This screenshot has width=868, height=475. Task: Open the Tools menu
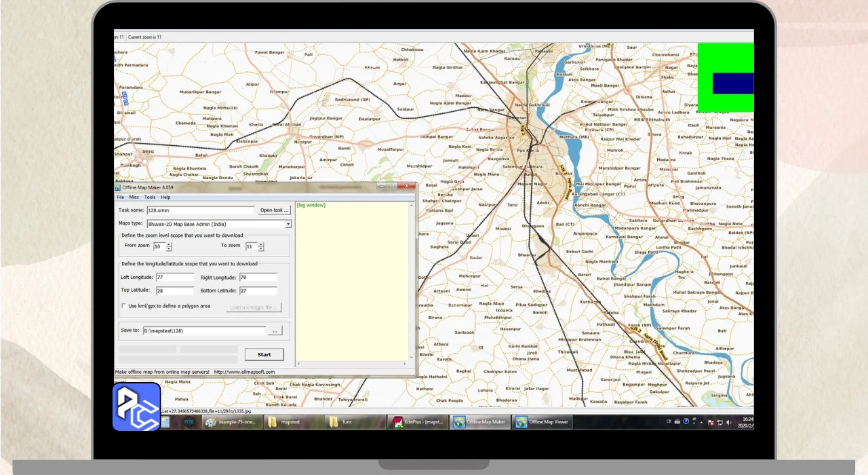(149, 197)
